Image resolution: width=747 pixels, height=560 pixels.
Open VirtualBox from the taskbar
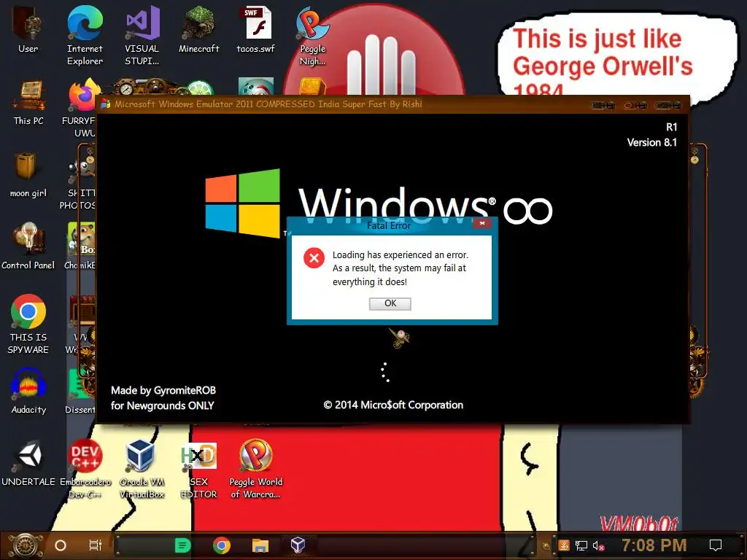pyautogui.click(x=298, y=545)
